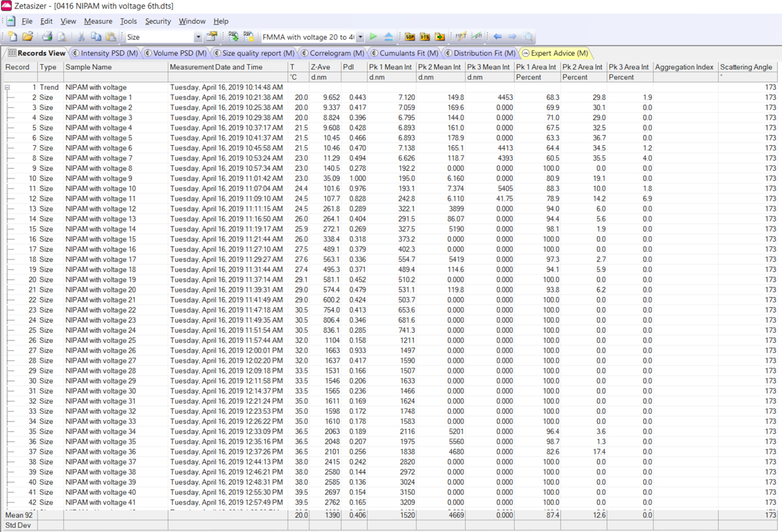782x532 pixels.
Task: Click the New document icon
Action: [12, 37]
